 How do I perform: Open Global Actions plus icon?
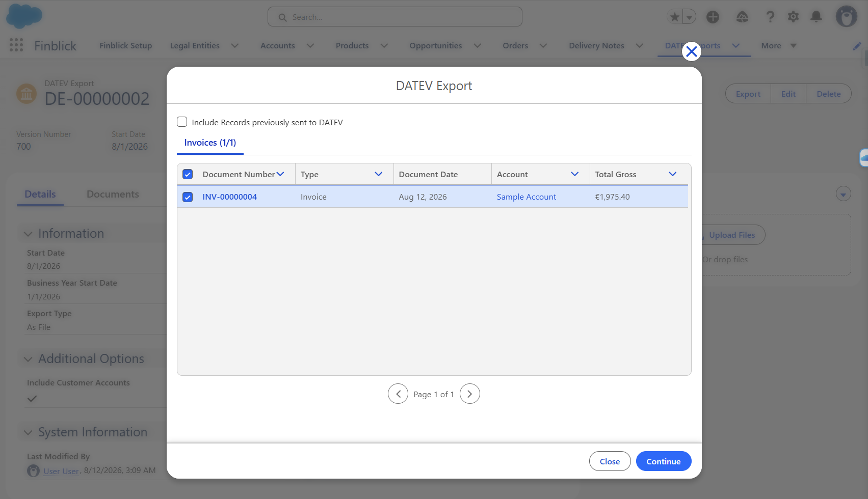(713, 17)
